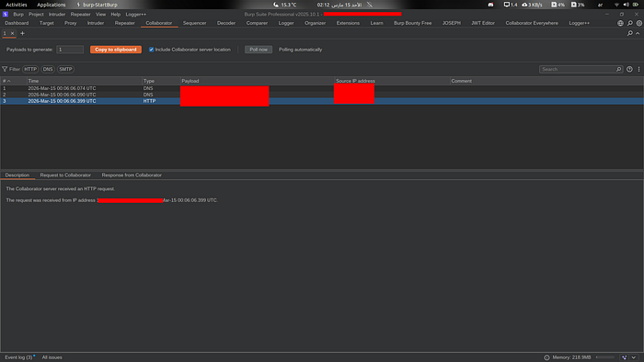The height and width of the screenshot is (362, 644).
Task: Click the screen recorder tray icon
Action: coord(490,5)
